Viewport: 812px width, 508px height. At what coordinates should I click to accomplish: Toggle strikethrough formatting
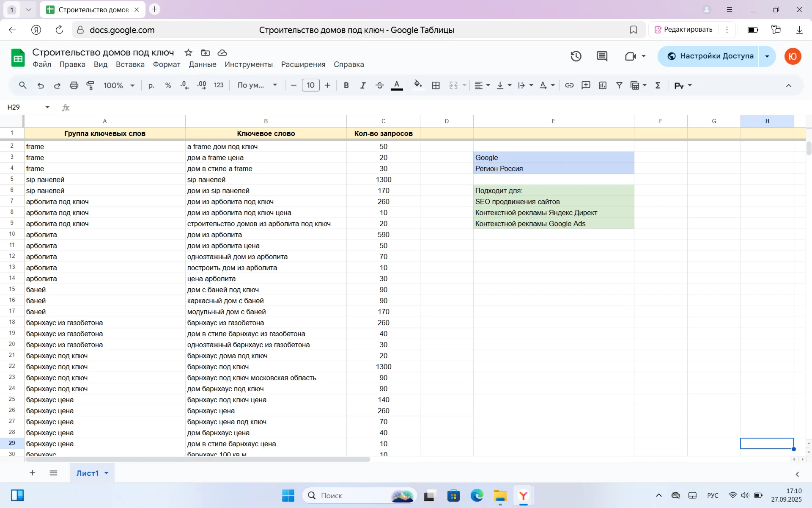coord(379,86)
